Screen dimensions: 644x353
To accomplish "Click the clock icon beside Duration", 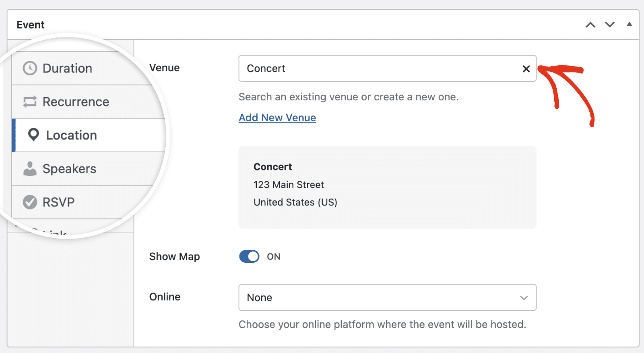I will pyautogui.click(x=30, y=68).
